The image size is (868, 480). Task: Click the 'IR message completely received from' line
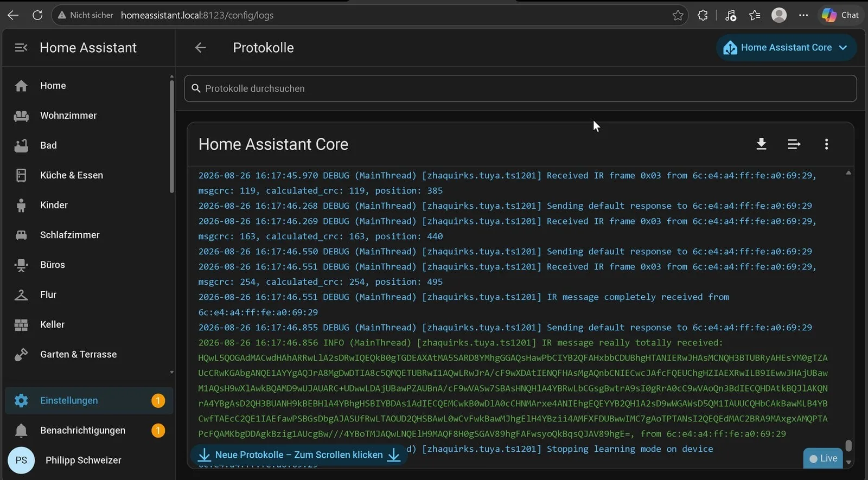464,304
